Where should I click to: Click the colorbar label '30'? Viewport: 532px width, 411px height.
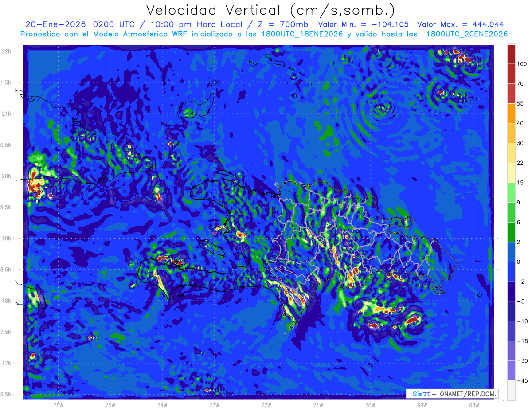520,143
